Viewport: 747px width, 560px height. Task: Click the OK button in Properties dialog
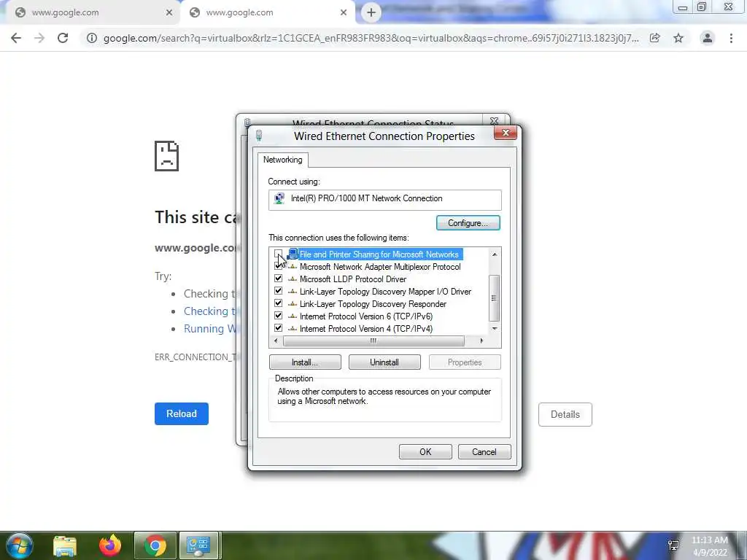pos(425,452)
